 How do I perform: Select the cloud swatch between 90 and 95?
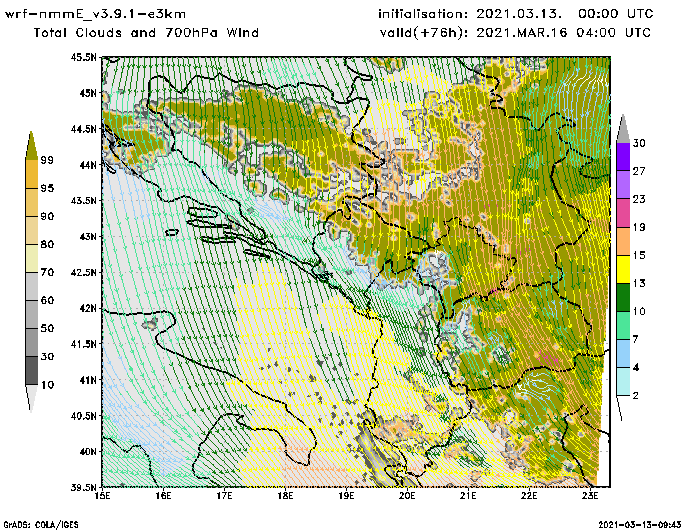32,202
